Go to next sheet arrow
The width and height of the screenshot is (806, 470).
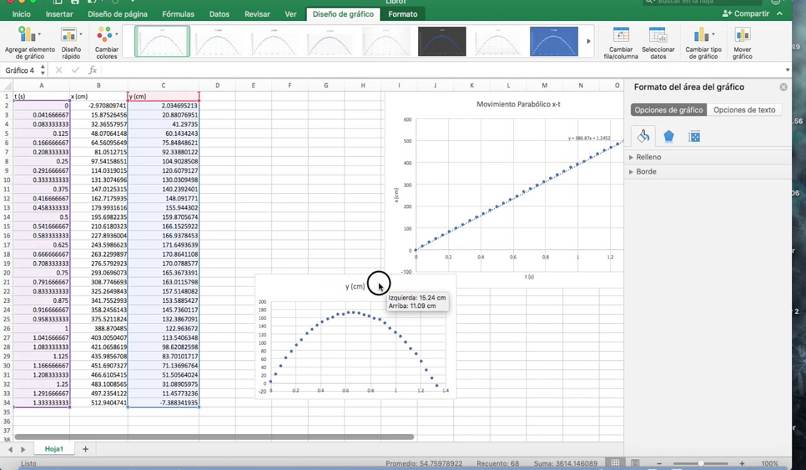click(23, 449)
